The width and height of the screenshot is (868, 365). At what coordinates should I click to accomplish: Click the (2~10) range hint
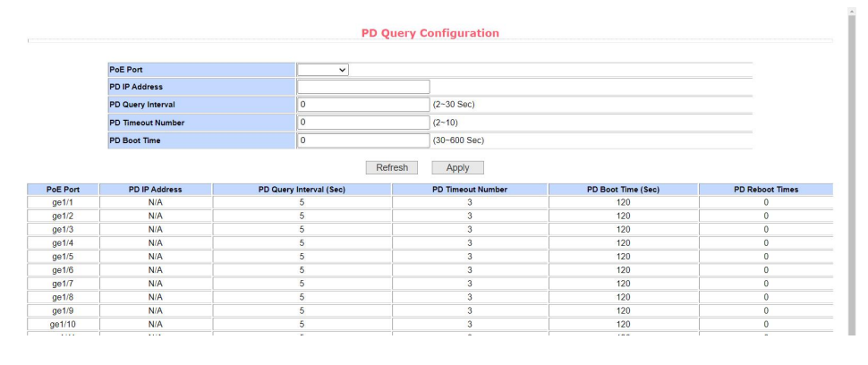(445, 123)
